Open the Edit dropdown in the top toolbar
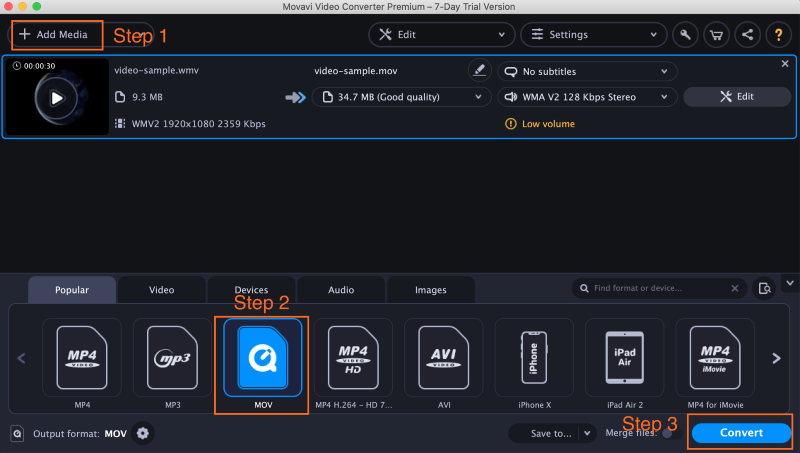This screenshot has height=453, width=800. (441, 35)
